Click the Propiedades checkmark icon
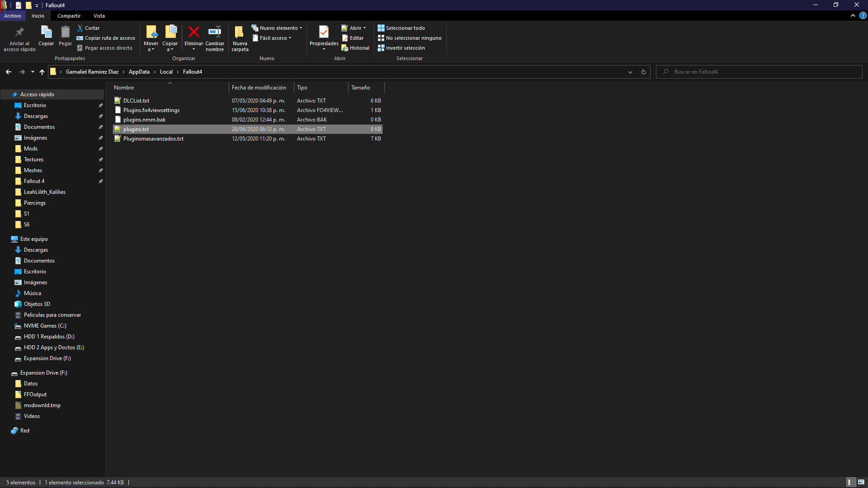 (x=324, y=32)
